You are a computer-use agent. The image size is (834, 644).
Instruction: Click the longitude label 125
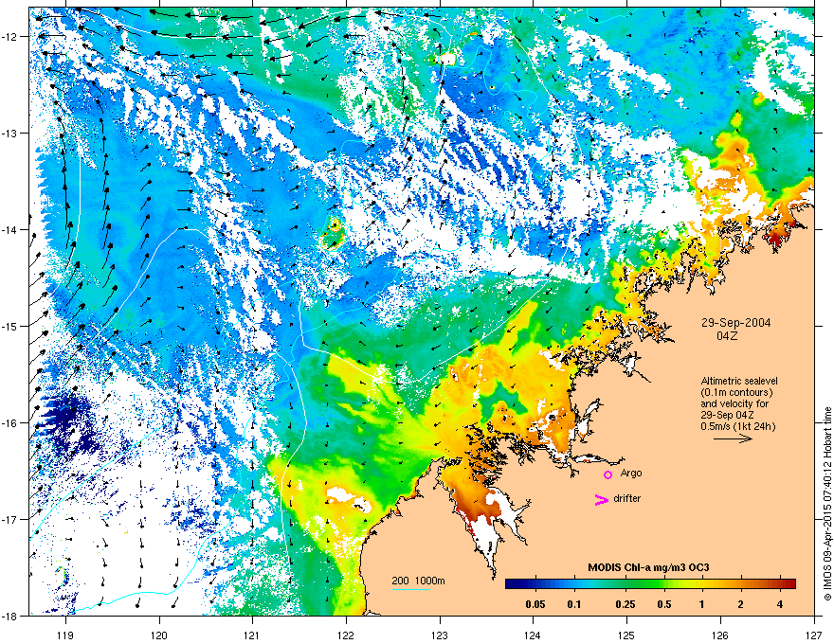[626, 635]
